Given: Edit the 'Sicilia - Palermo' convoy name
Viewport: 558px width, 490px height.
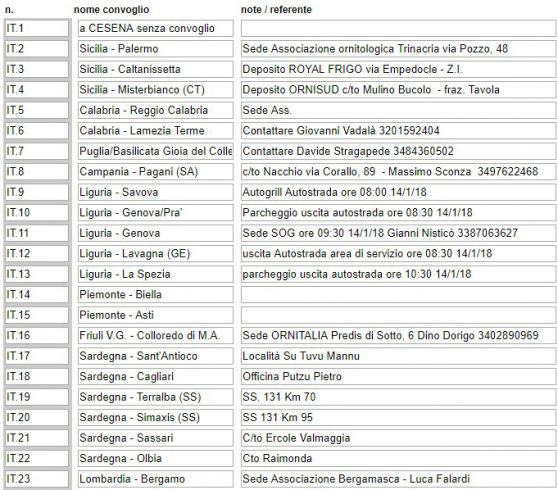Looking at the screenshot, I should pos(156,49).
